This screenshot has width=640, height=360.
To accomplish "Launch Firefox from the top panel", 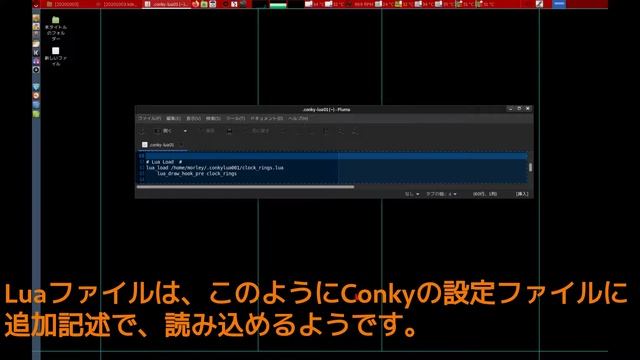I will pyautogui.click(x=196, y=4).
